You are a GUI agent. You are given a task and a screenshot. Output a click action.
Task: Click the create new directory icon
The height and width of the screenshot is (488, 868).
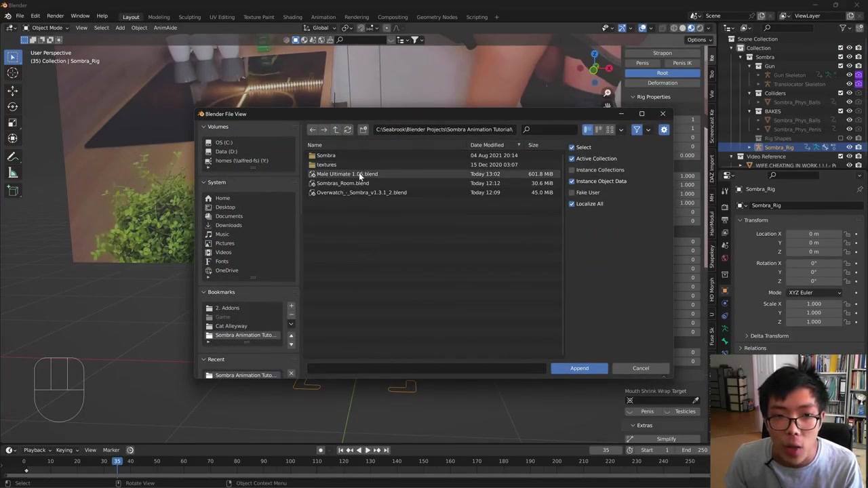363,129
